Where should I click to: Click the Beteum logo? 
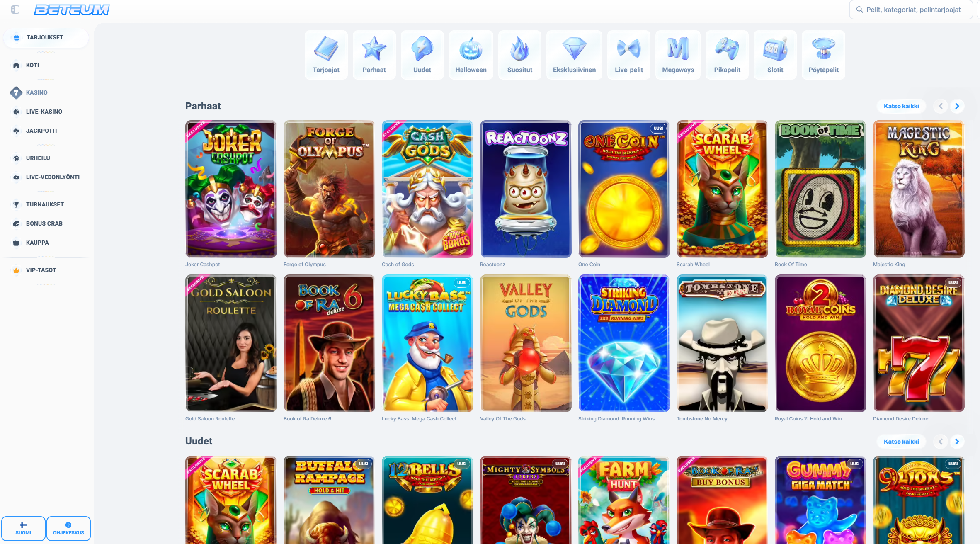(x=72, y=10)
